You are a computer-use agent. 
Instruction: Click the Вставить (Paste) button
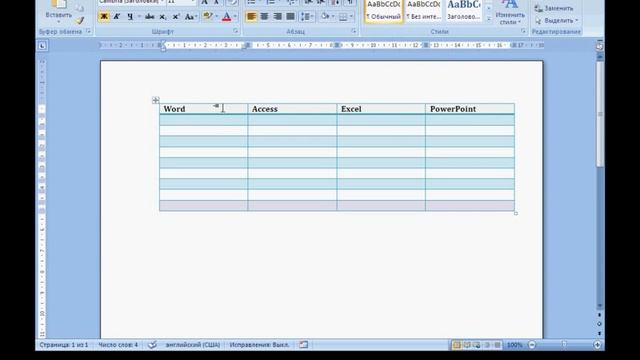click(58, 11)
